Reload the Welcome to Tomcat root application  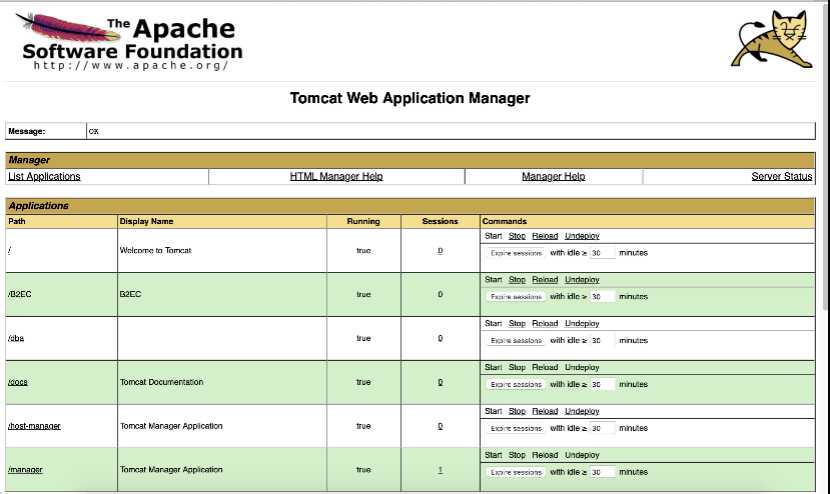pyautogui.click(x=545, y=236)
